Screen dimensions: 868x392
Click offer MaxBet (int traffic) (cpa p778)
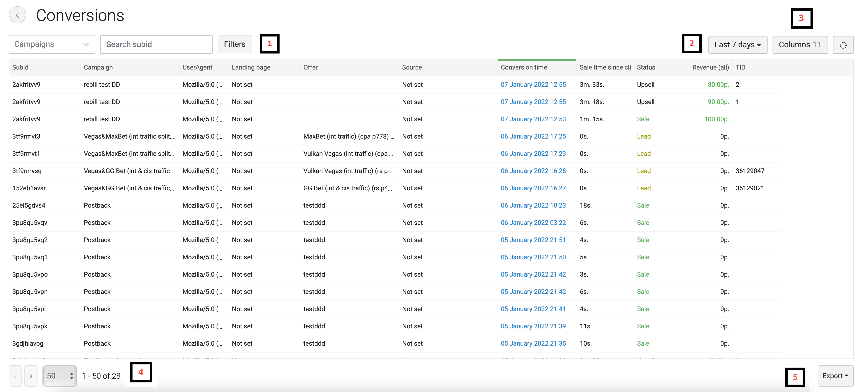click(x=349, y=136)
